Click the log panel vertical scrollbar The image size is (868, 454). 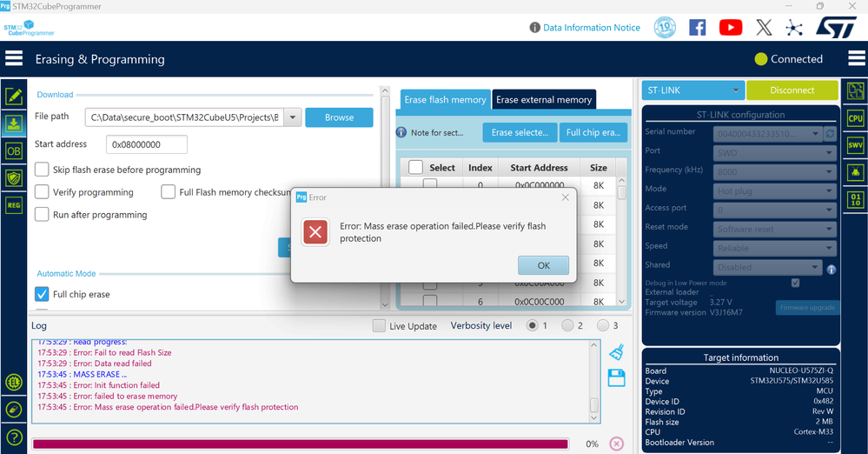pyautogui.click(x=594, y=382)
